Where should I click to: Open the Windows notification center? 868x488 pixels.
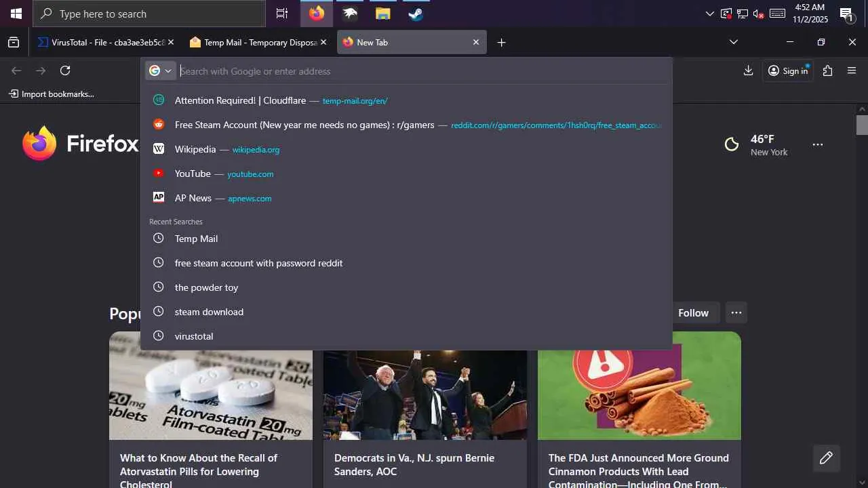[x=846, y=14]
